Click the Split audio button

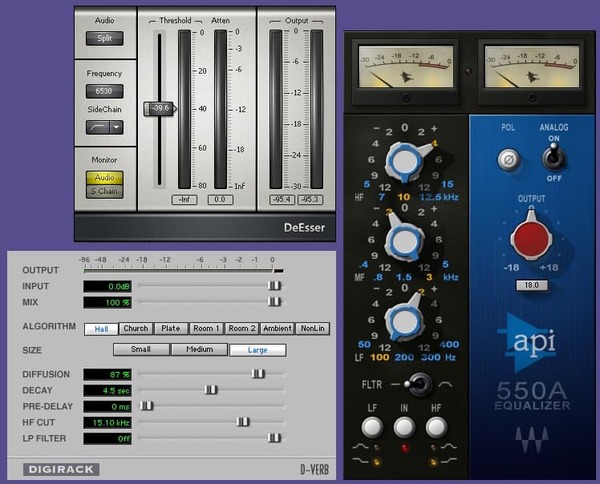[104, 38]
